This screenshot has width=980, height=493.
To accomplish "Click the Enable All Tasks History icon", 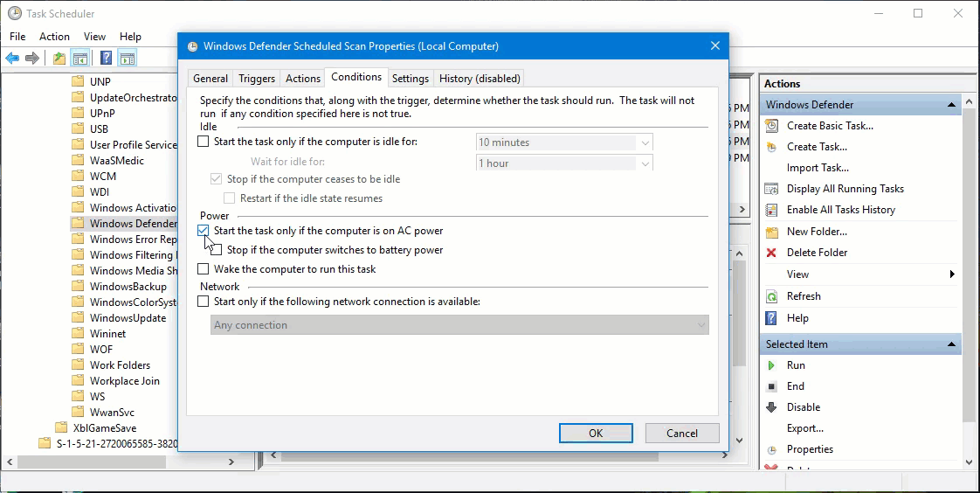I will (772, 210).
